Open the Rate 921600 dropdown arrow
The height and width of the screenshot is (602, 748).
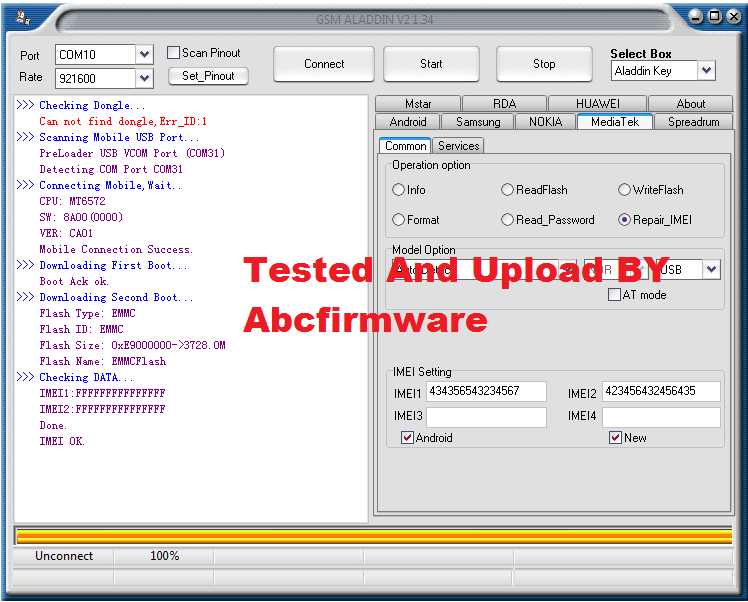(x=144, y=78)
